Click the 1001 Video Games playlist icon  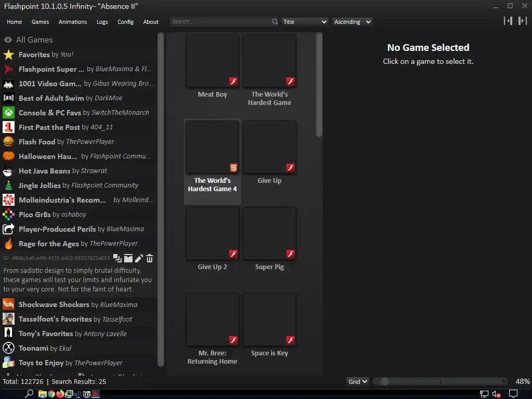8,84
